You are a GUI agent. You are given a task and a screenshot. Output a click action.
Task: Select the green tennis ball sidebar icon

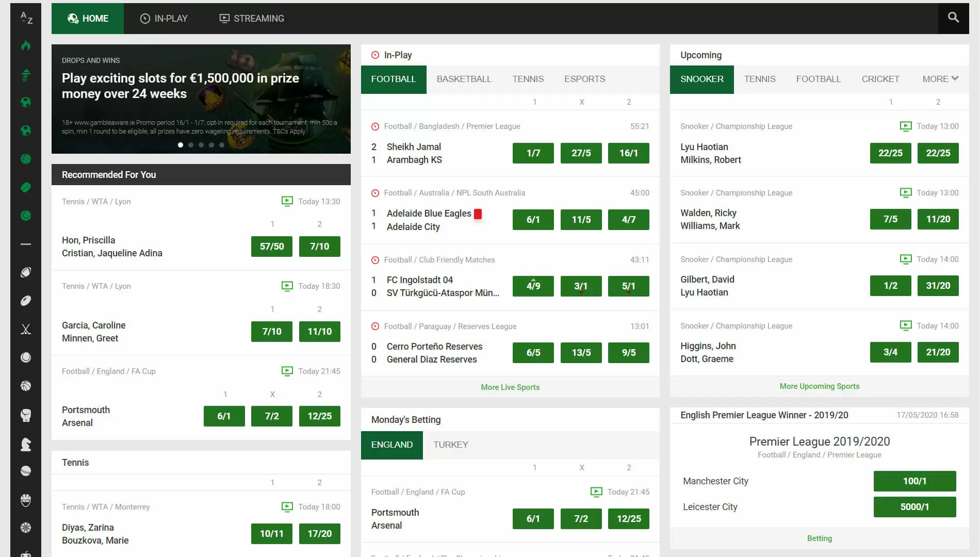point(26,216)
